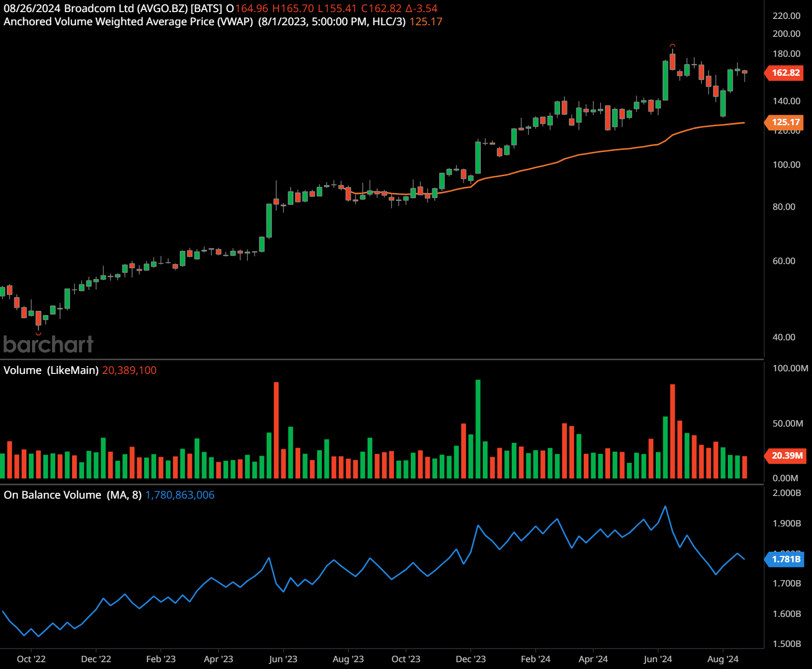
Task: Click the Aug '24 date label
Action: (x=723, y=659)
